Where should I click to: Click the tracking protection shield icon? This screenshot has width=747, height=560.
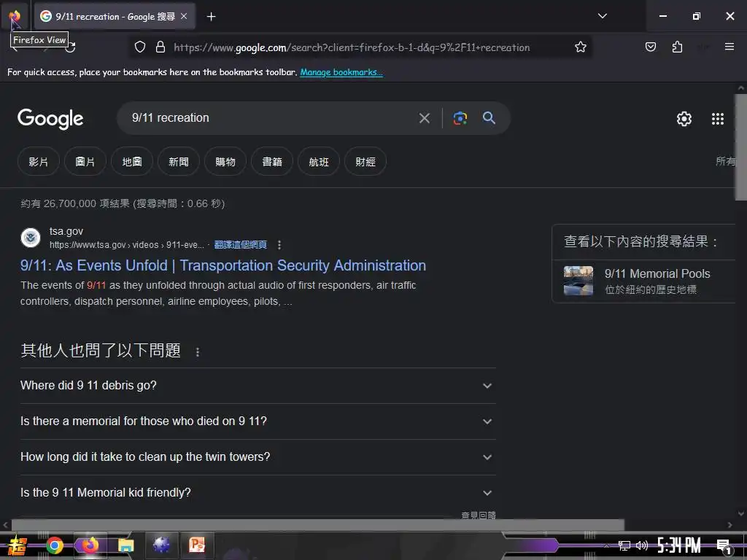(139, 47)
